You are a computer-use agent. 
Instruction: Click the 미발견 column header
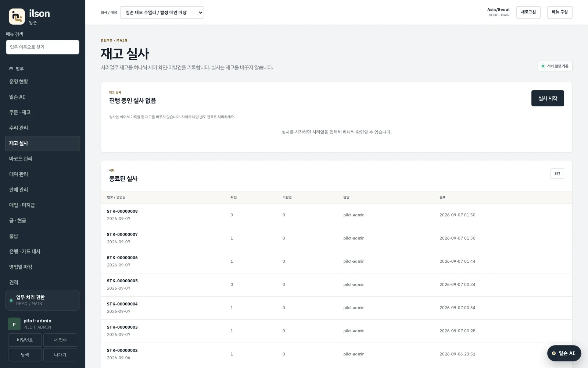[287, 197]
